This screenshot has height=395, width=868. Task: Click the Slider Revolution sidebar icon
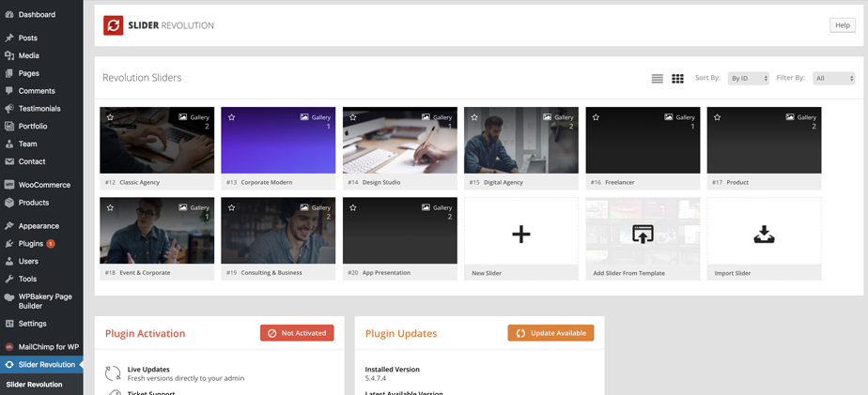tap(8, 365)
